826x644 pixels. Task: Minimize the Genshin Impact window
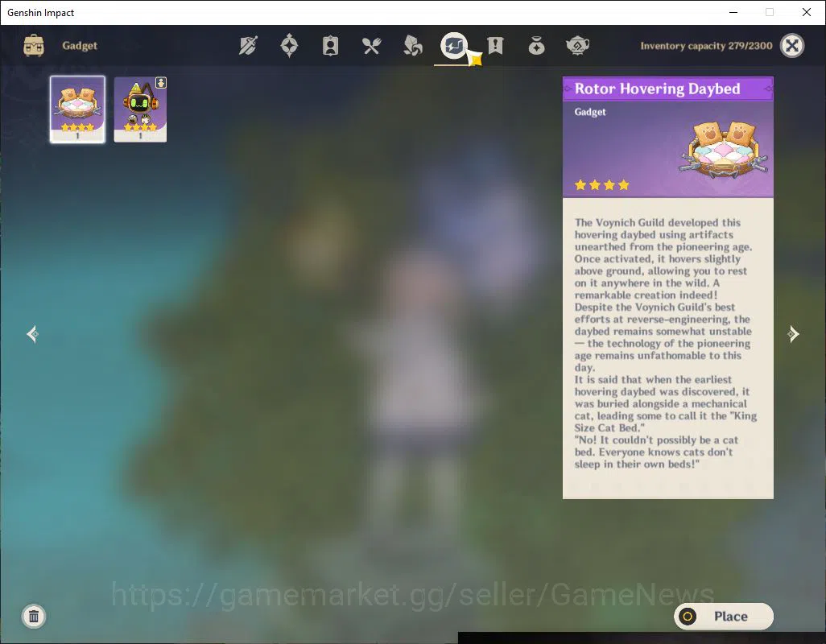pos(733,12)
